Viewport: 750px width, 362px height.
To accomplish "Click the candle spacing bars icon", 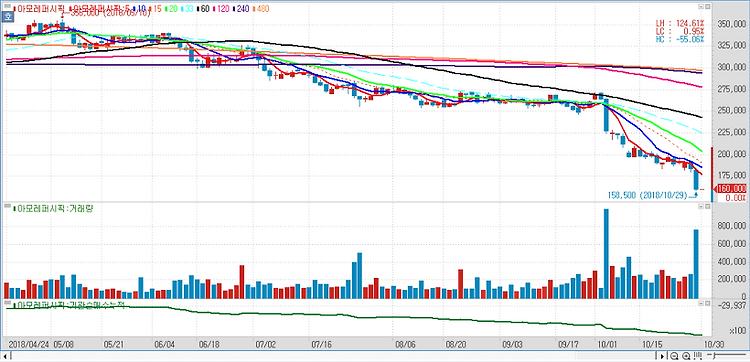I will click(697, 356).
